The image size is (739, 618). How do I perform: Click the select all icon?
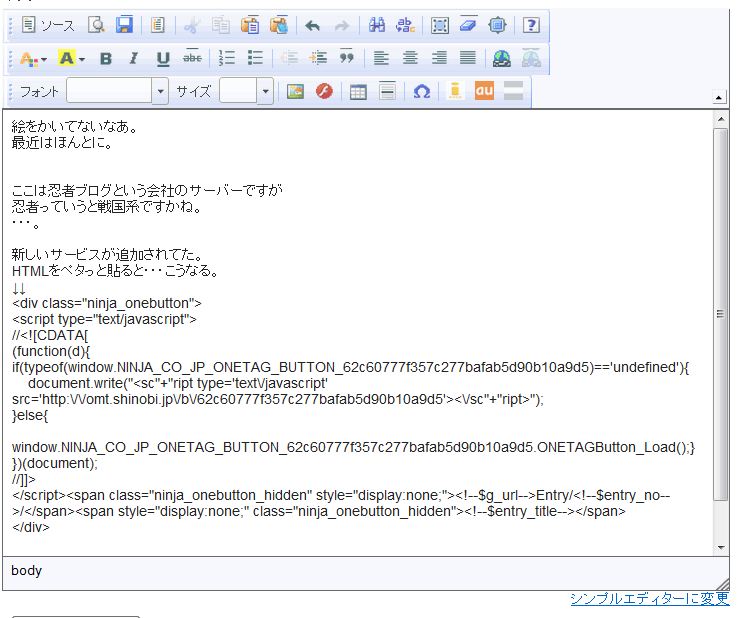[440, 25]
